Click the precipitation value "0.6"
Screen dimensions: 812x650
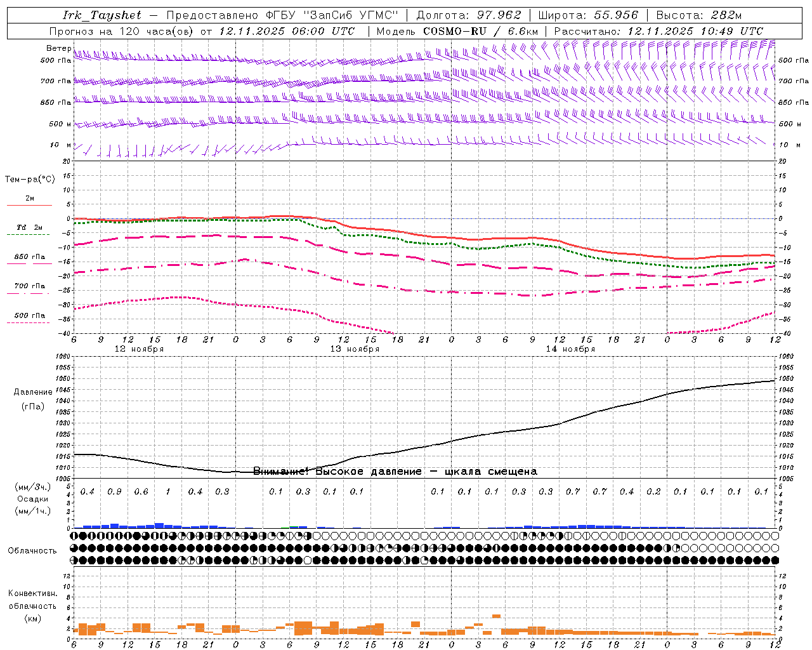[x=141, y=491]
